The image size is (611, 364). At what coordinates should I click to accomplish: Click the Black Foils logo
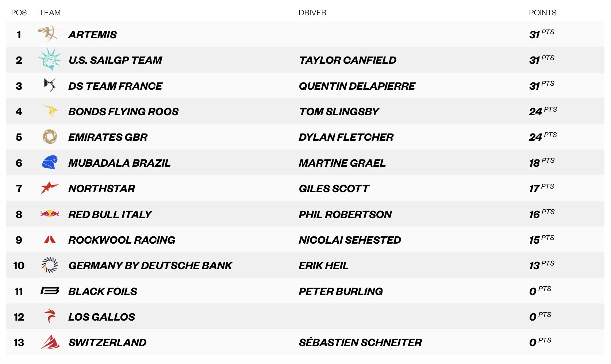click(50, 291)
